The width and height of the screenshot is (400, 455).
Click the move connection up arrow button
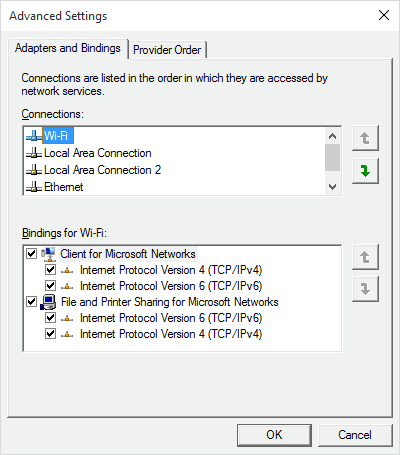click(x=365, y=138)
